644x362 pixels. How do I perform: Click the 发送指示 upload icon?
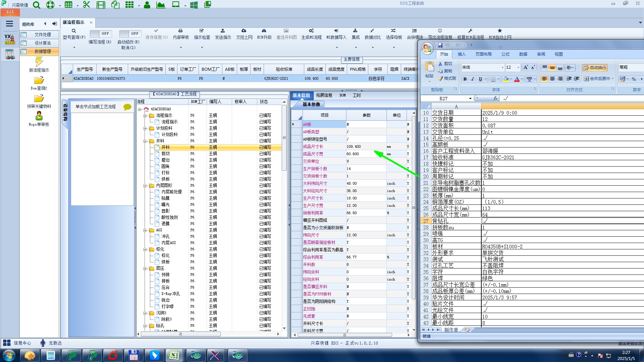coord(223,31)
